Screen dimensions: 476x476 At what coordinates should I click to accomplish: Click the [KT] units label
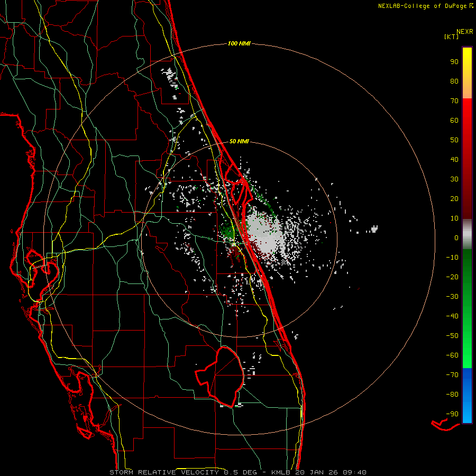tap(452, 36)
